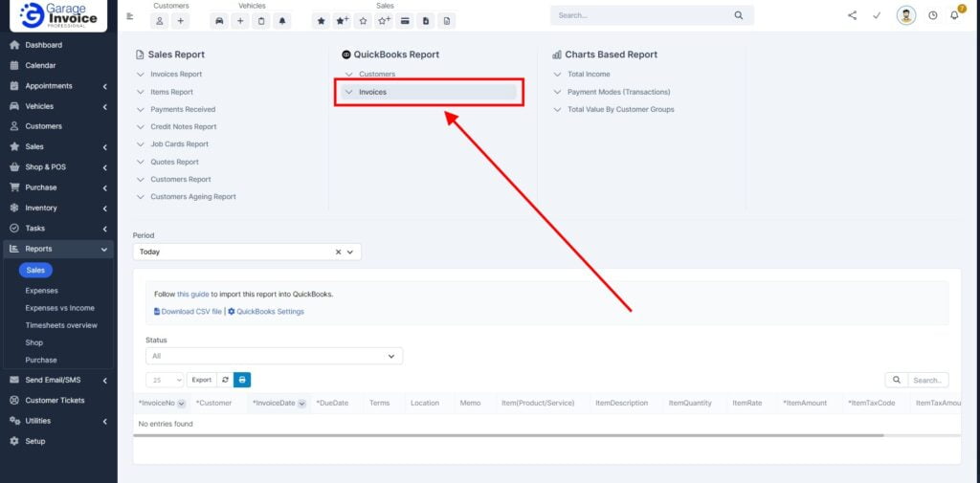980x483 pixels.
Task: Click the Garage Invoice logo
Action: 58,15
